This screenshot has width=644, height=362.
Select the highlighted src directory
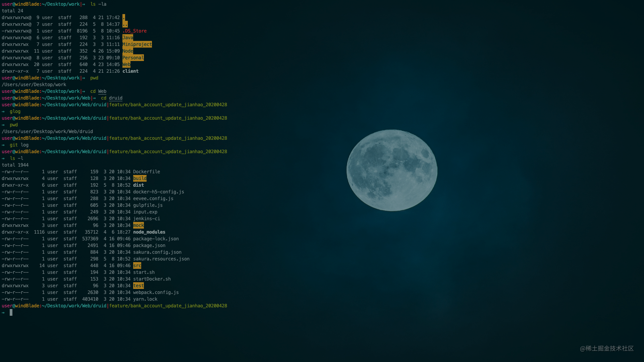pyautogui.click(x=137, y=265)
